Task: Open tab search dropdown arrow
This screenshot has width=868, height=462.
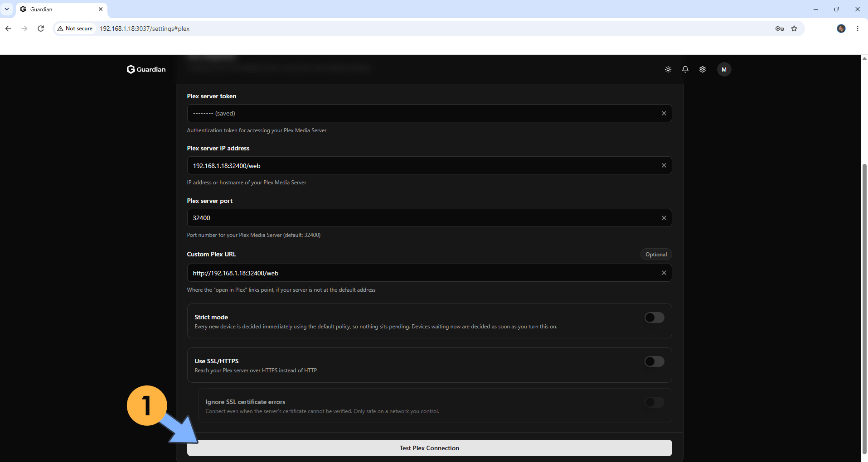Action: coord(7,9)
